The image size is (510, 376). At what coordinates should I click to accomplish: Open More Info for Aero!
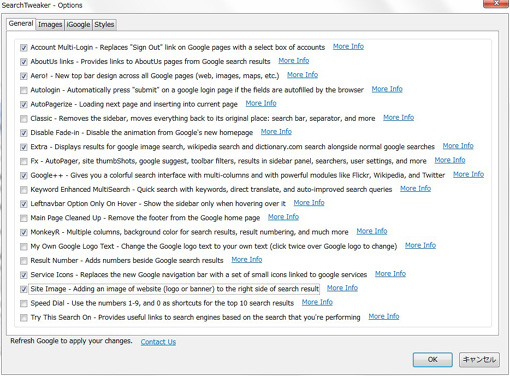point(302,75)
